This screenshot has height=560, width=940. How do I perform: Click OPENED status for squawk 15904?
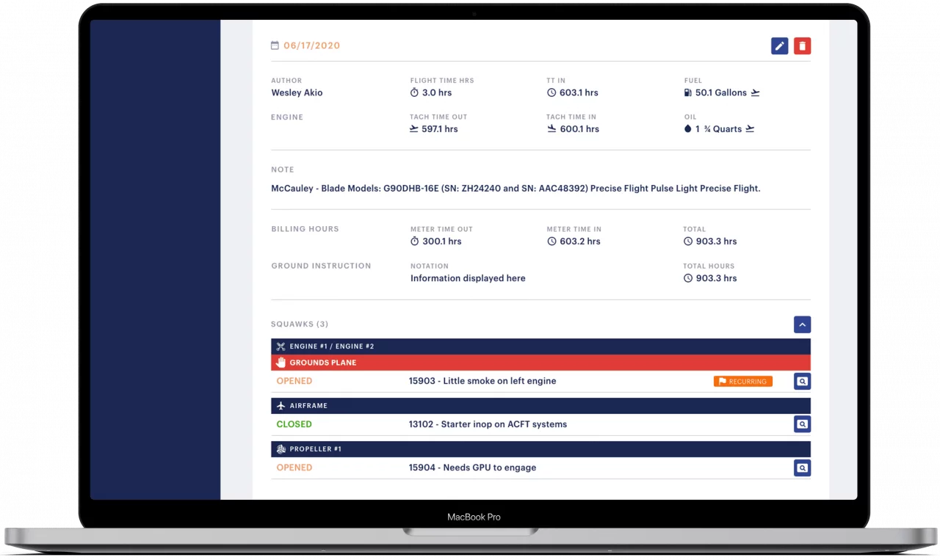pos(294,468)
